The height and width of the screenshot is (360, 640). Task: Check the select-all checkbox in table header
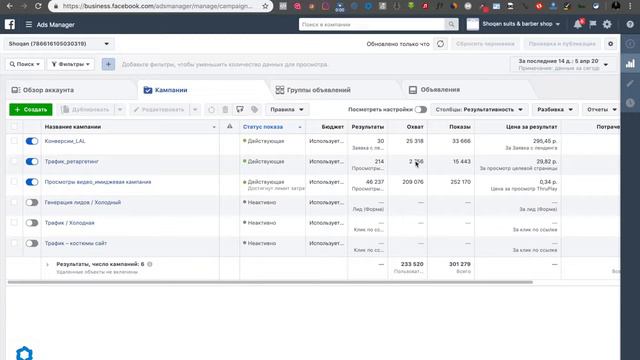coord(14,127)
